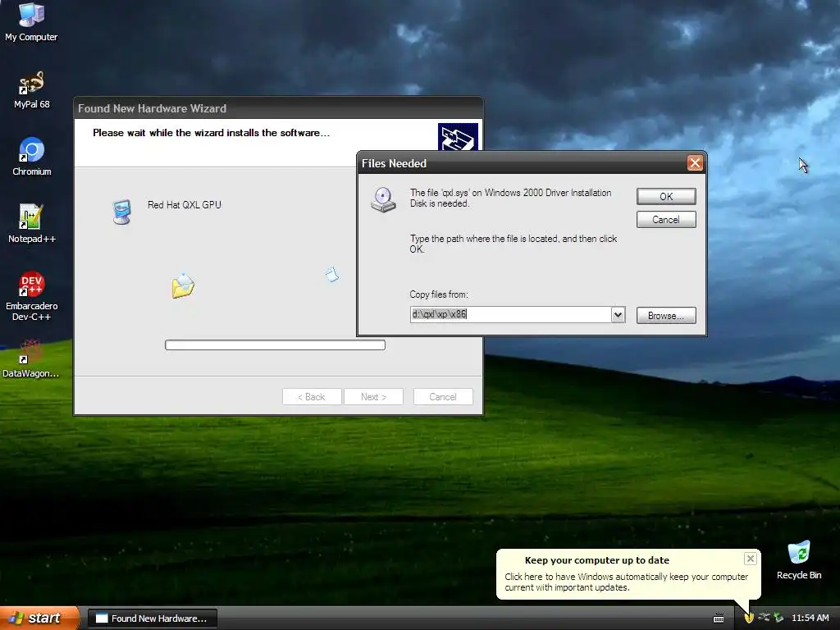The image size is (840, 630).
Task: Confirm the path with OK
Action: tap(666, 197)
